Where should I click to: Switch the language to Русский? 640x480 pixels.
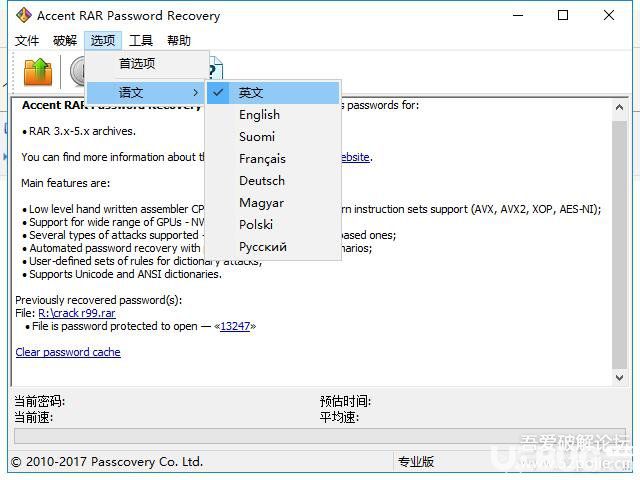point(273,247)
